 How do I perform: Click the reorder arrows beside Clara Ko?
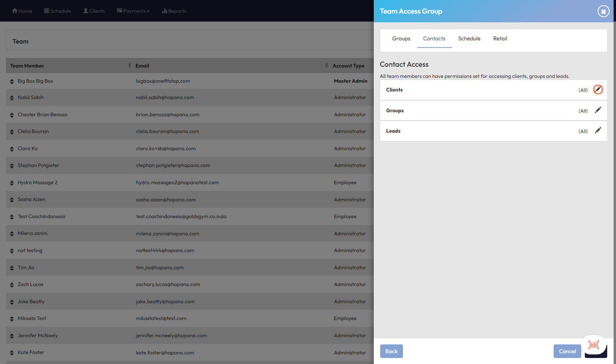[x=12, y=149]
